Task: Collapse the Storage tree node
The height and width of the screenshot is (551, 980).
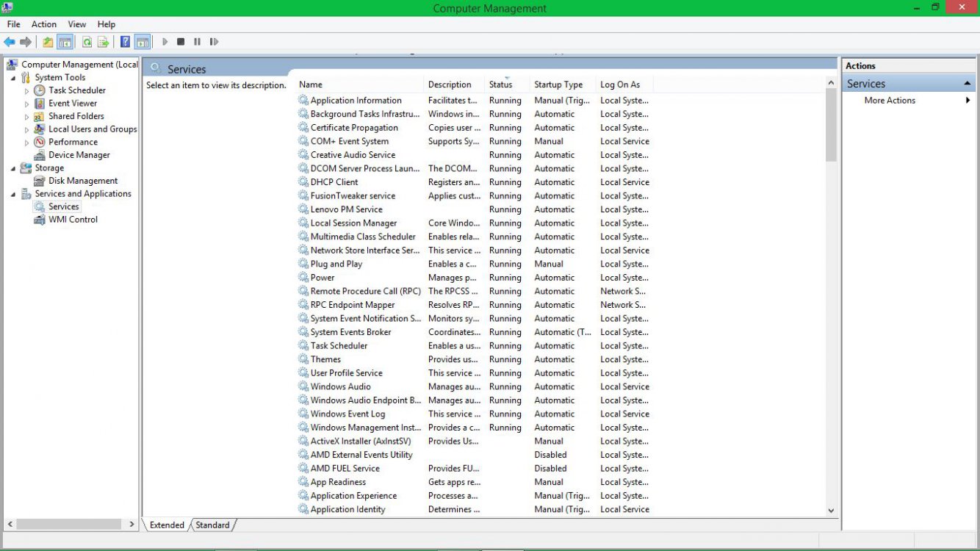Action: 13,168
